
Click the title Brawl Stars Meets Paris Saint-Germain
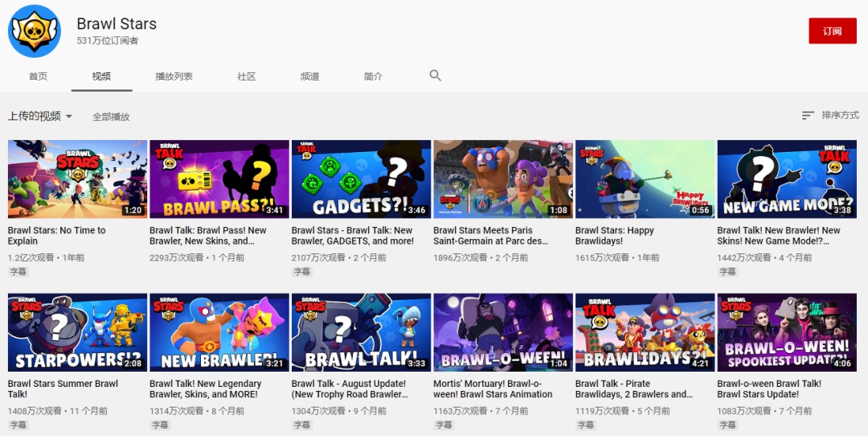(491, 236)
